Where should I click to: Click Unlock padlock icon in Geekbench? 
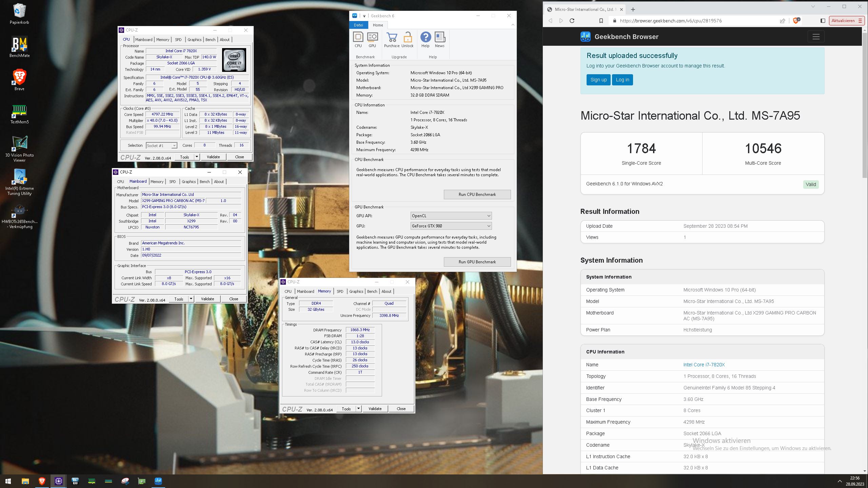coord(408,40)
